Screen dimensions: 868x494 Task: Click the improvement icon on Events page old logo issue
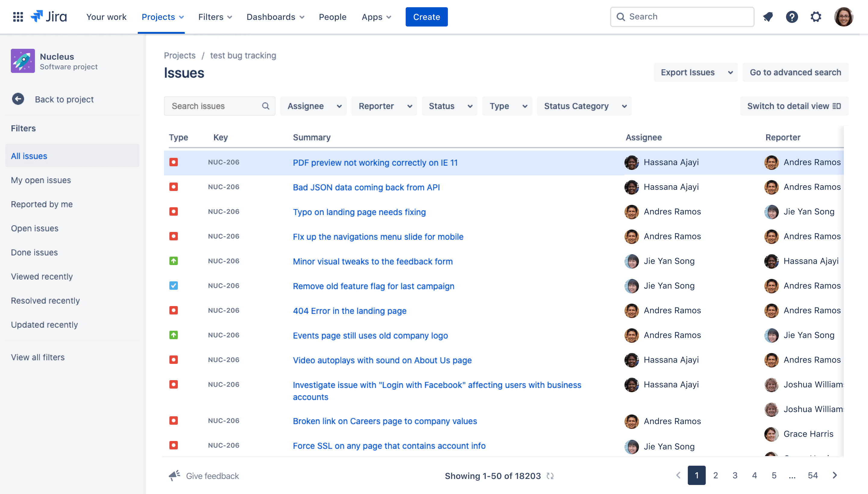coord(174,335)
